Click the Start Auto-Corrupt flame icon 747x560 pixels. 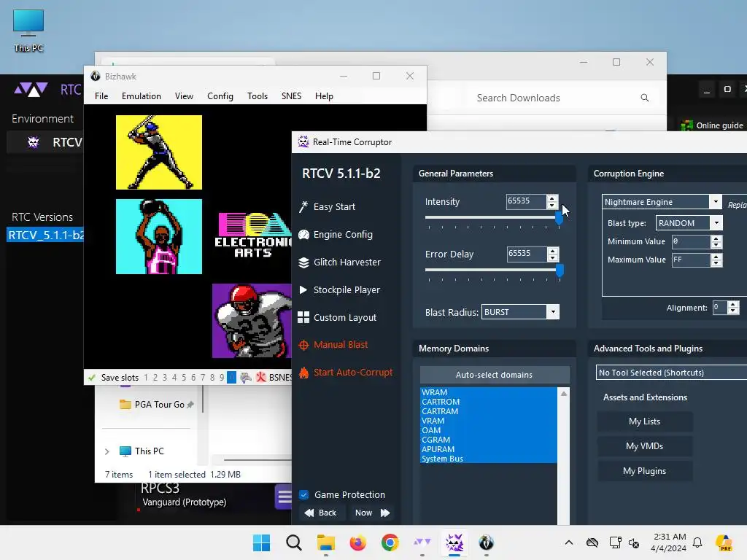point(303,373)
